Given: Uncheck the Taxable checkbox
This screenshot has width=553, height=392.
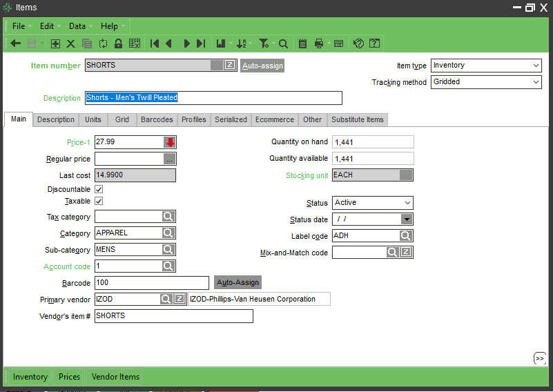Looking at the screenshot, I should pos(99,201).
